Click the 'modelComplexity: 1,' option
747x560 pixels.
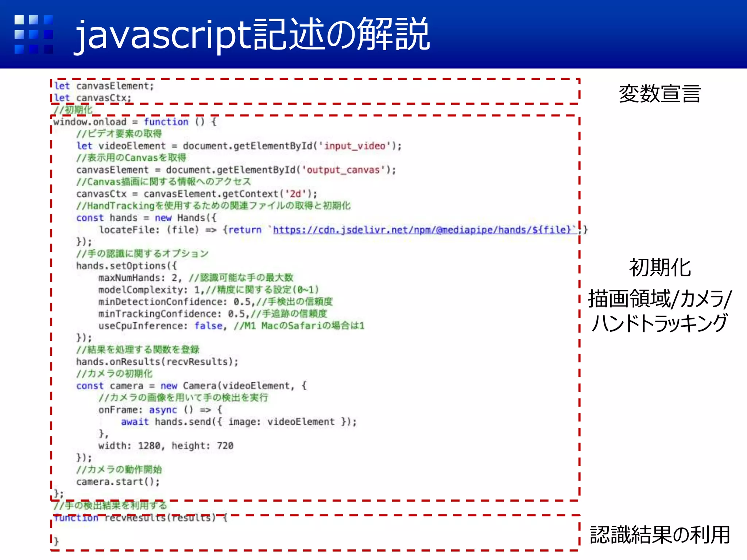pos(151,290)
